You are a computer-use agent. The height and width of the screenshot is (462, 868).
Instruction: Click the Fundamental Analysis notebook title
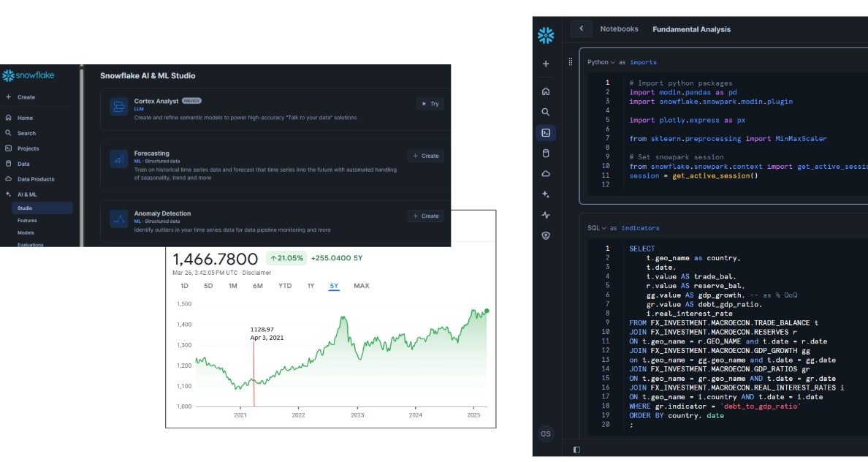[x=691, y=29]
